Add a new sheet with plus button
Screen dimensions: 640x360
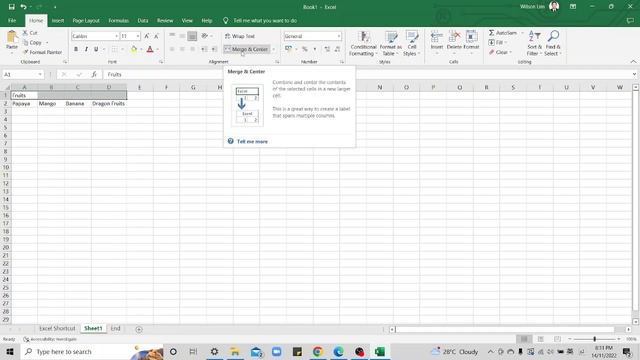click(x=139, y=329)
